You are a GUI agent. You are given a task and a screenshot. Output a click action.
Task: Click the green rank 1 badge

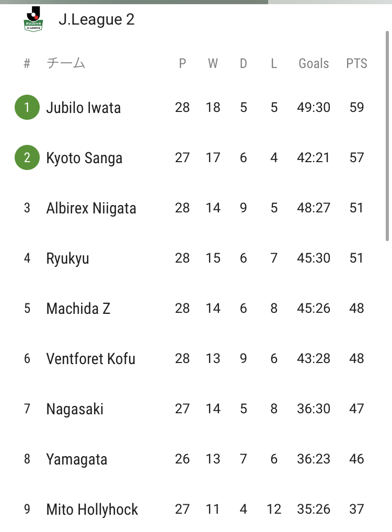(x=27, y=108)
